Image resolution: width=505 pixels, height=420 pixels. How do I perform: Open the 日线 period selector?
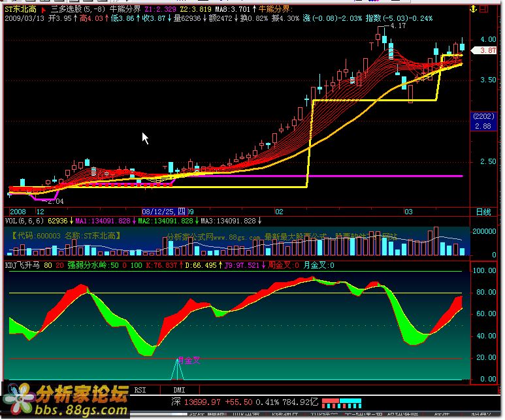click(x=483, y=212)
